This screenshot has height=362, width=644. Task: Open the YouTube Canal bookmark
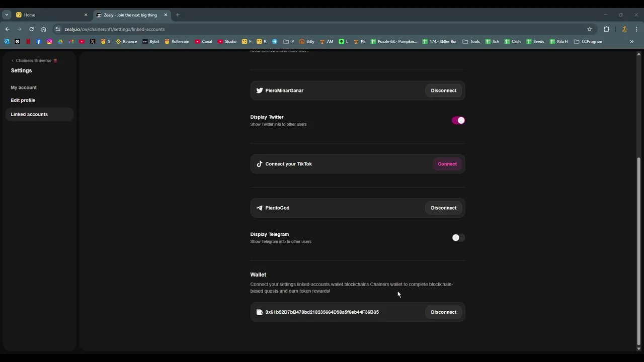[203, 42]
